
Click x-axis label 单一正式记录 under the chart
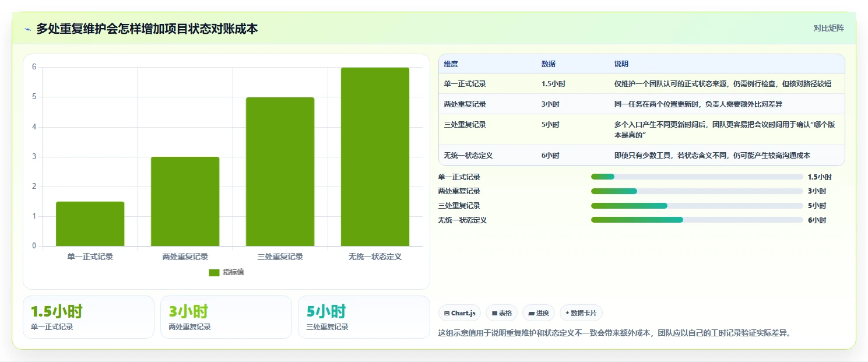click(x=90, y=256)
